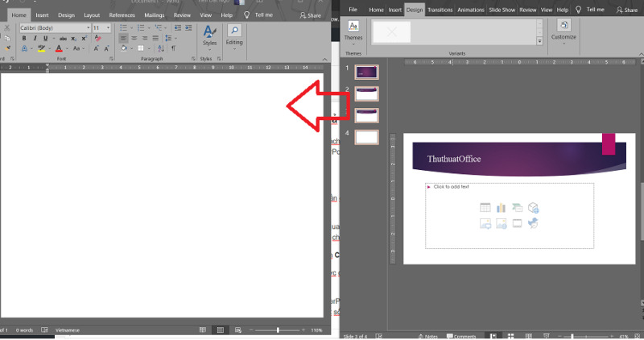The width and height of the screenshot is (644, 340).
Task: Select Align Left in Word Paragraph group
Action: point(123,38)
